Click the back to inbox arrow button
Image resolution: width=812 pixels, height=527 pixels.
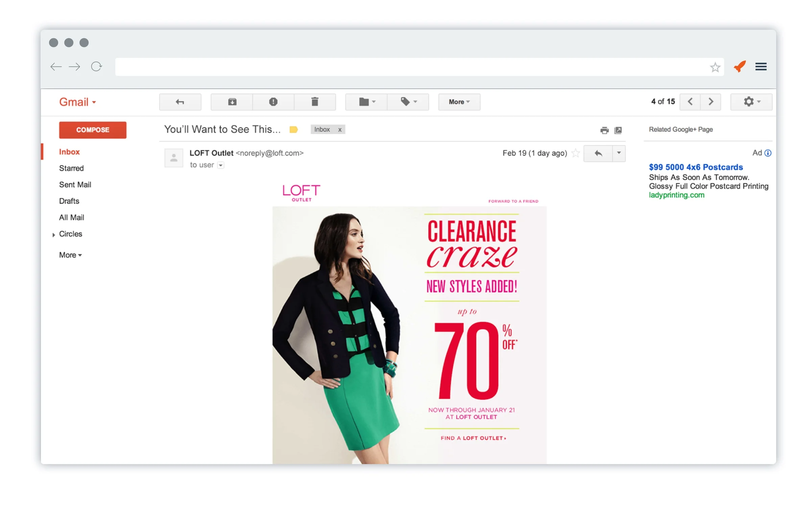[x=180, y=102]
